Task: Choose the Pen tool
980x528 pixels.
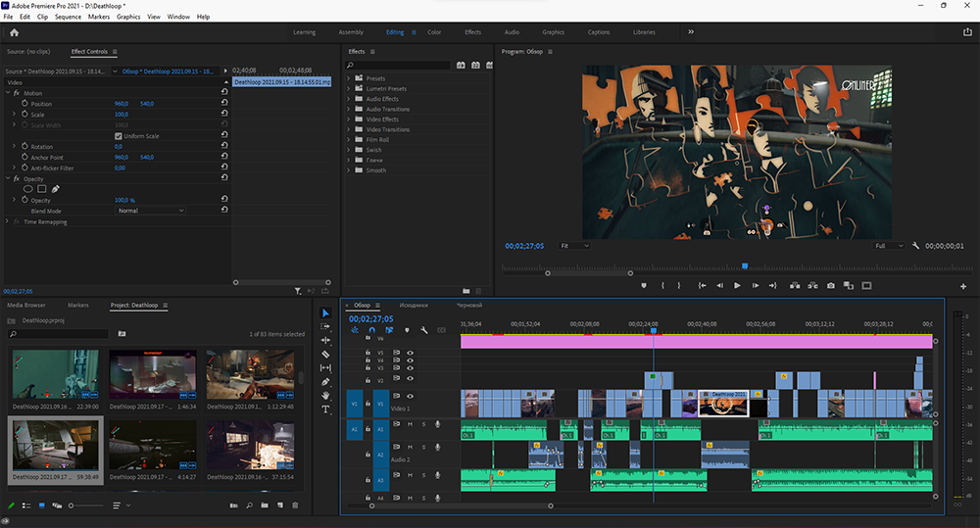Action: (326, 381)
